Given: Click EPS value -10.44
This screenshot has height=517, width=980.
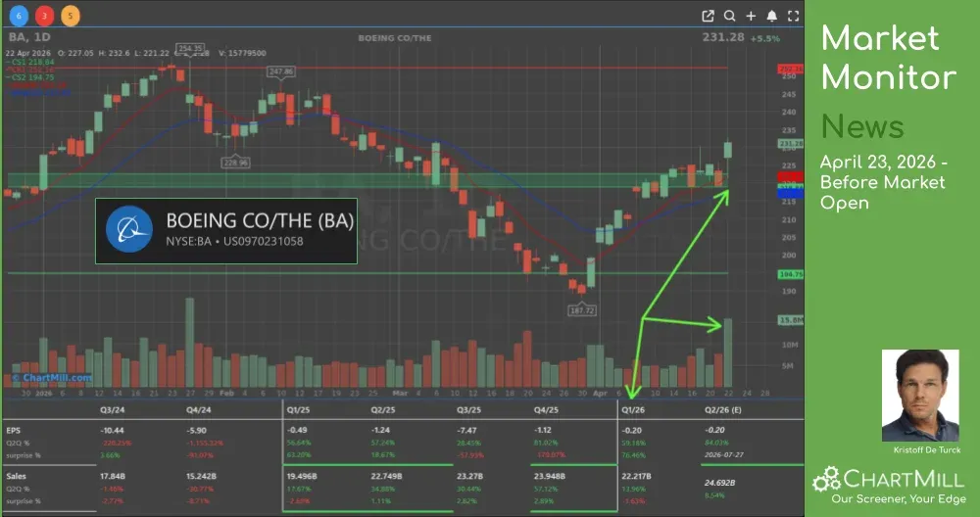Looking at the screenshot, I should (112, 430).
